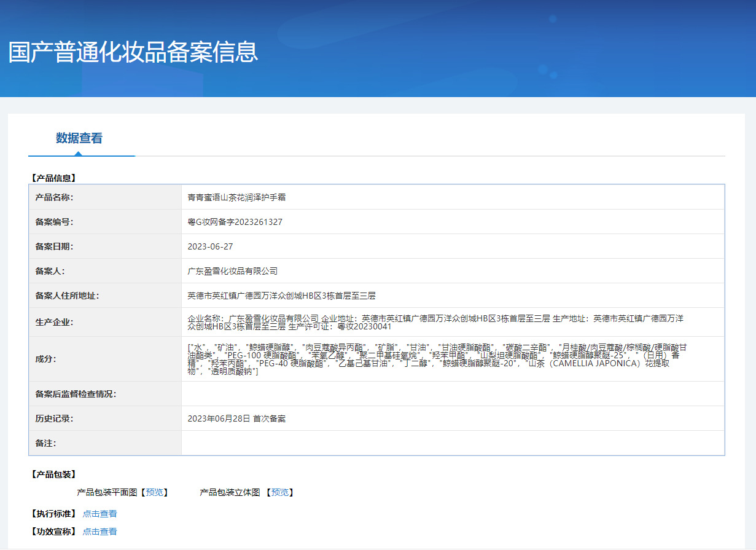The height and width of the screenshot is (550, 756).
Task: Select the ingredient list starting with 水
Action: coord(437,359)
